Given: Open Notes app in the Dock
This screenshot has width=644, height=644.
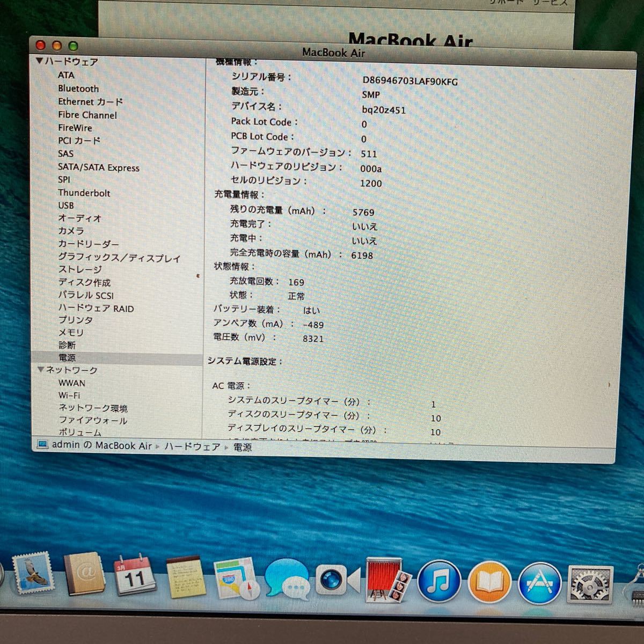Looking at the screenshot, I should pos(186,577).
